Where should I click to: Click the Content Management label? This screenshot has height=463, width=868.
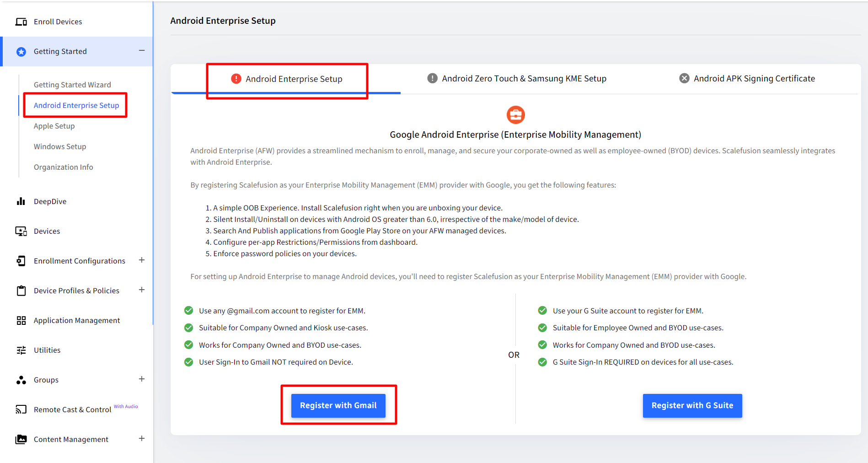click(x=71, y=439)
